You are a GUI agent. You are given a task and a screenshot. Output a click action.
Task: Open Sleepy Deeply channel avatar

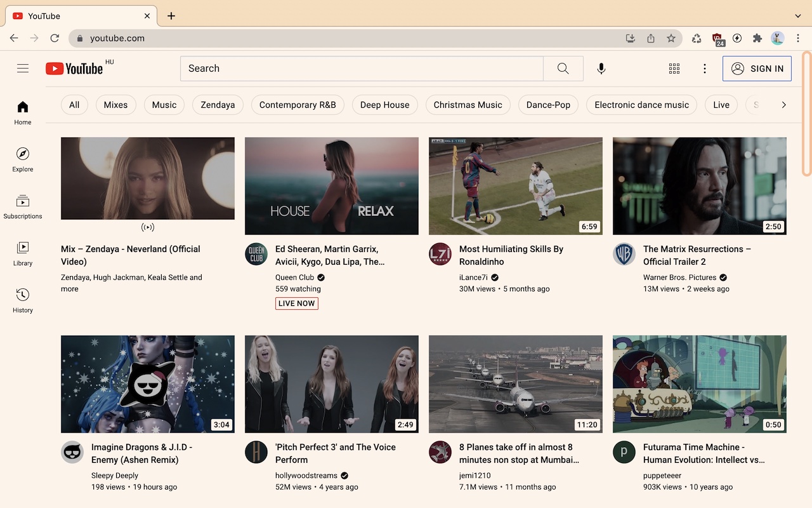(x=72, y=452)
